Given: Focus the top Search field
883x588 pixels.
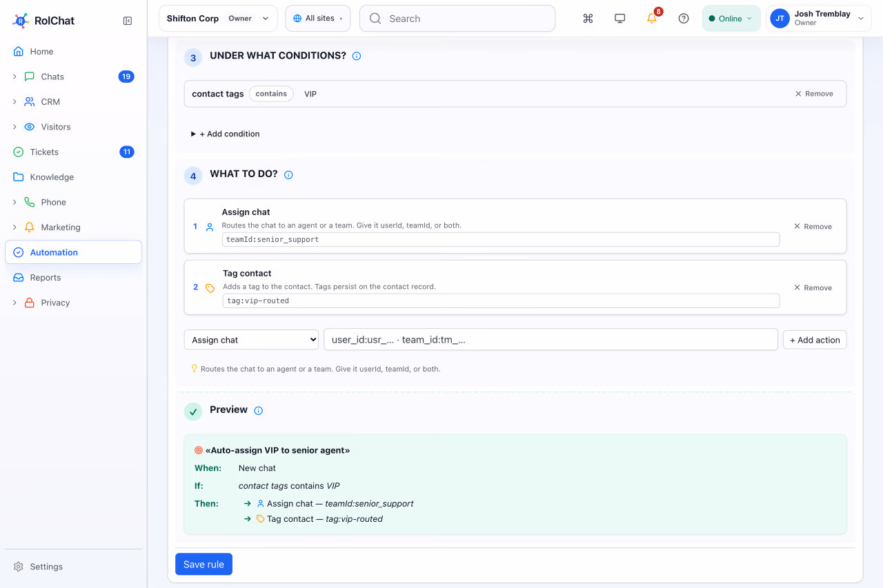Looking at the screenshot, I should (x=457, y=19).
